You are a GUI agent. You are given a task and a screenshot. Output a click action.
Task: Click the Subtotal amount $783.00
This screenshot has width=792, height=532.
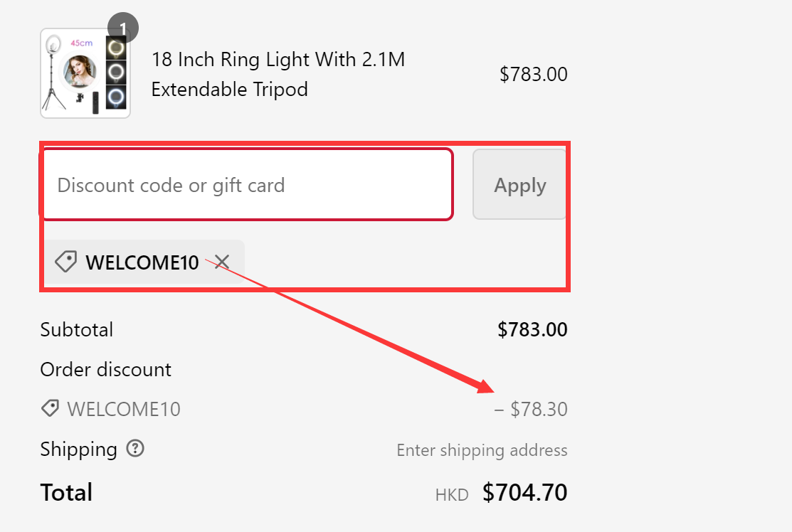[x=532, y=329]
